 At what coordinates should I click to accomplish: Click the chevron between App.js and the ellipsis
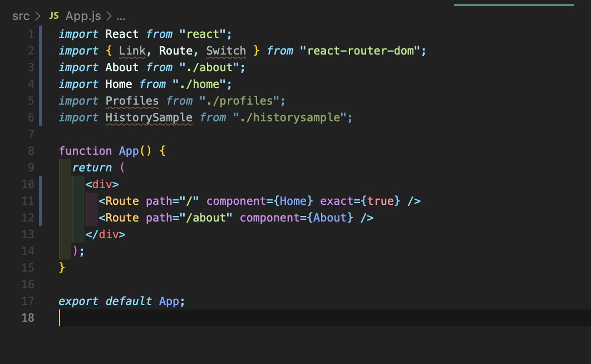[109, 16]
